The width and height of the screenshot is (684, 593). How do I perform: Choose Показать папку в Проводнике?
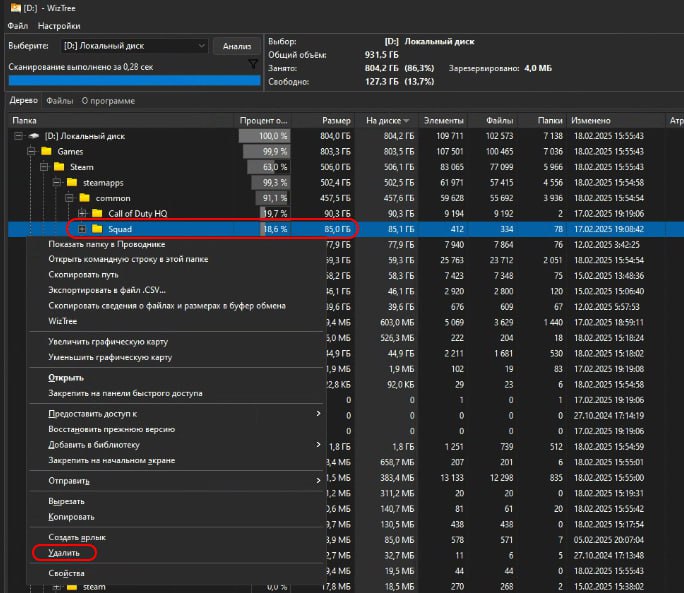(106, 244)
